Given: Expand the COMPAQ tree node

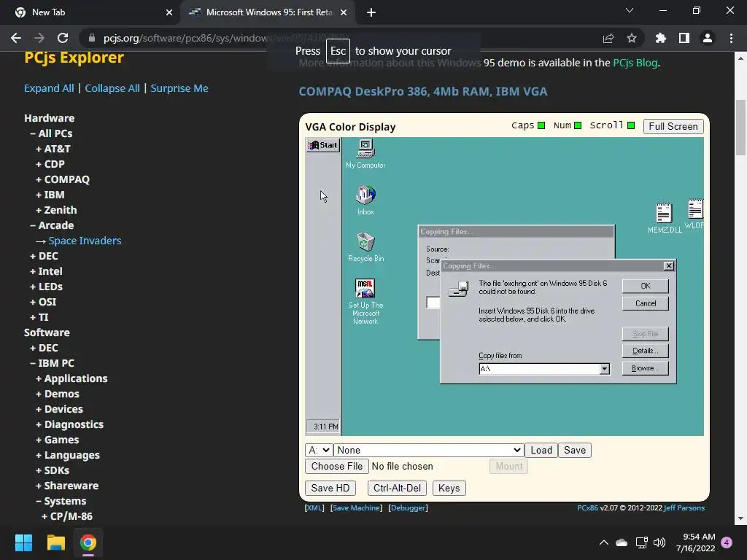Looking at the screenshot, I should 63,179.
